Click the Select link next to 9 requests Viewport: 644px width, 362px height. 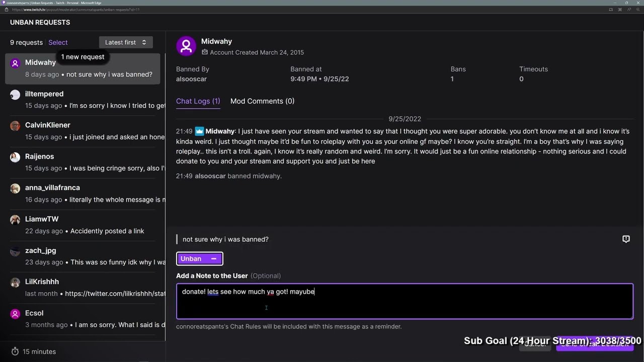(58, 43)
